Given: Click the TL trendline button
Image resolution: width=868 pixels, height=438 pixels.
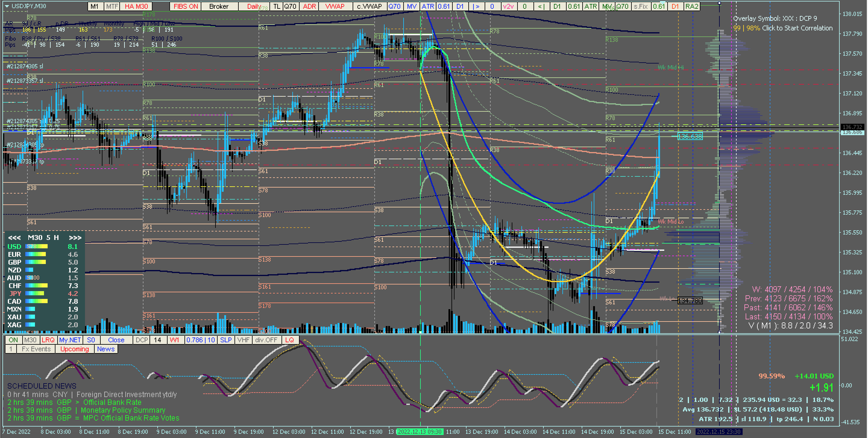Looking at the screenshot, I should (276, 6).
